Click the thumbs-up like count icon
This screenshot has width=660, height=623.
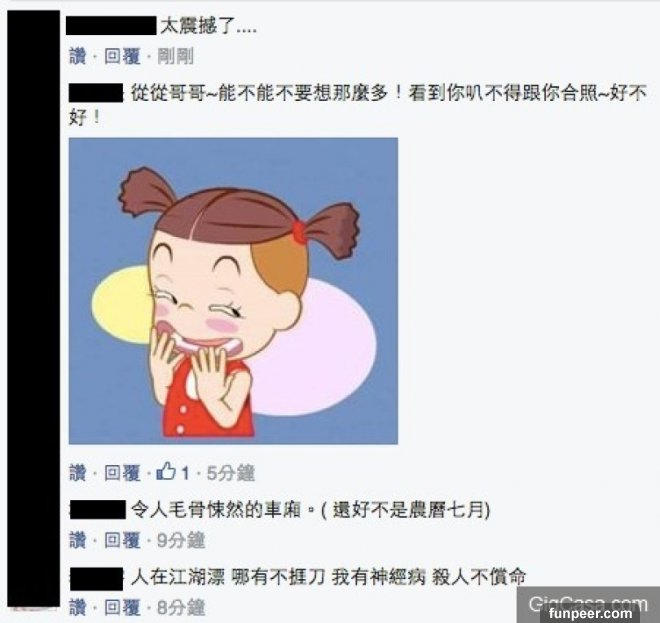[x=166, y=471]
